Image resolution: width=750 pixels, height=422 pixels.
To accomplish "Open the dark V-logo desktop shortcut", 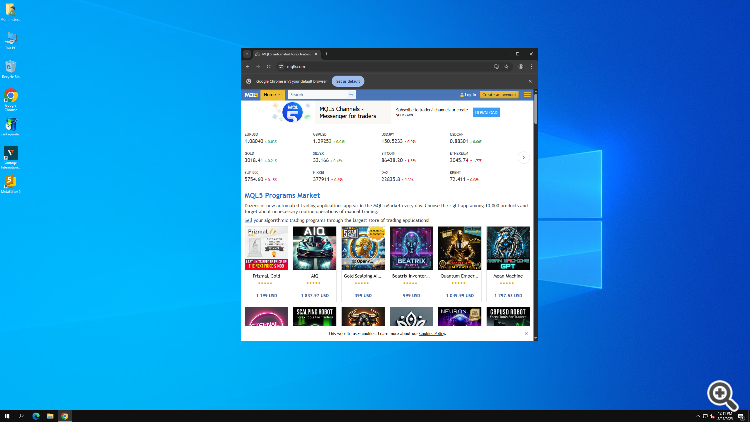I will click(x=11, y=157).
